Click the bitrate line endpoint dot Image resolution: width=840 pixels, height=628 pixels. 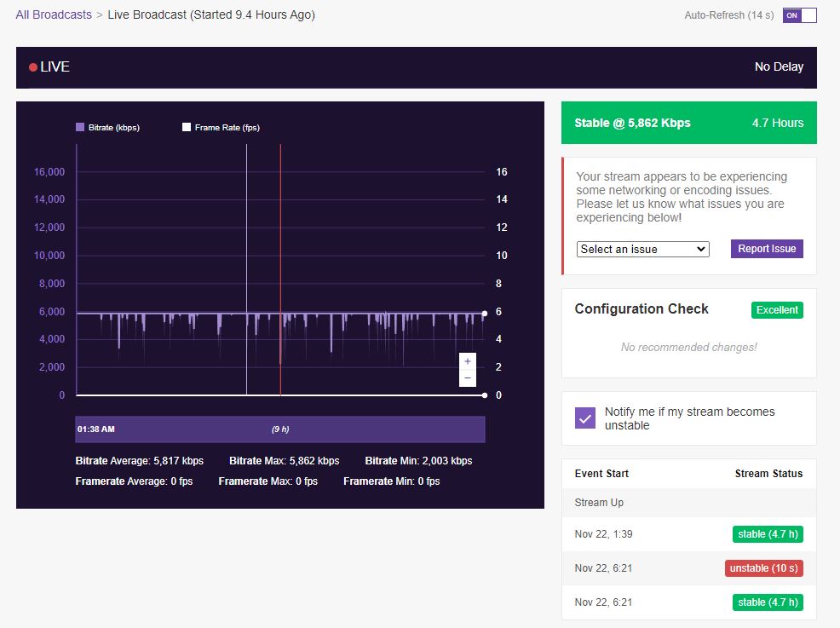pyautogui.click(x=485, y=314)
